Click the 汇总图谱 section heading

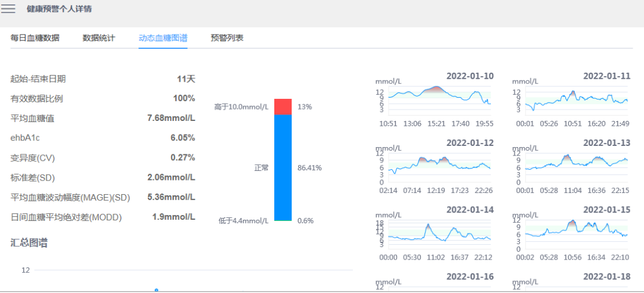pos(29,243)
